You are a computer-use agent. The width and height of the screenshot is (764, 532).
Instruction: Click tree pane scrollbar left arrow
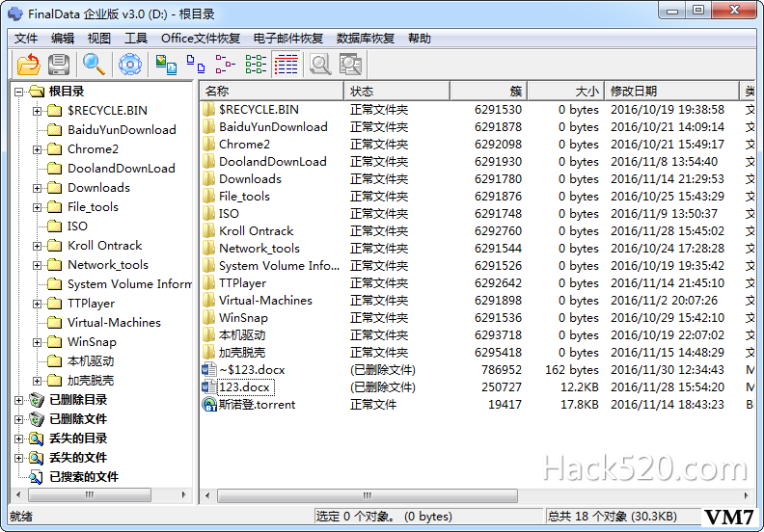click(18, 495)
